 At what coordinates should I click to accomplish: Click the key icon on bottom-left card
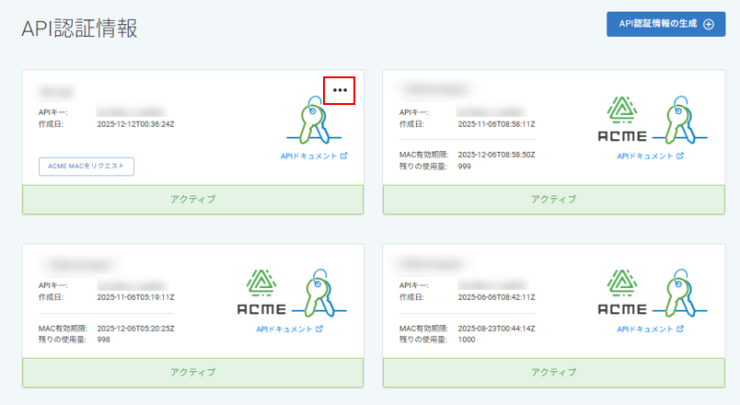[320, 294]
